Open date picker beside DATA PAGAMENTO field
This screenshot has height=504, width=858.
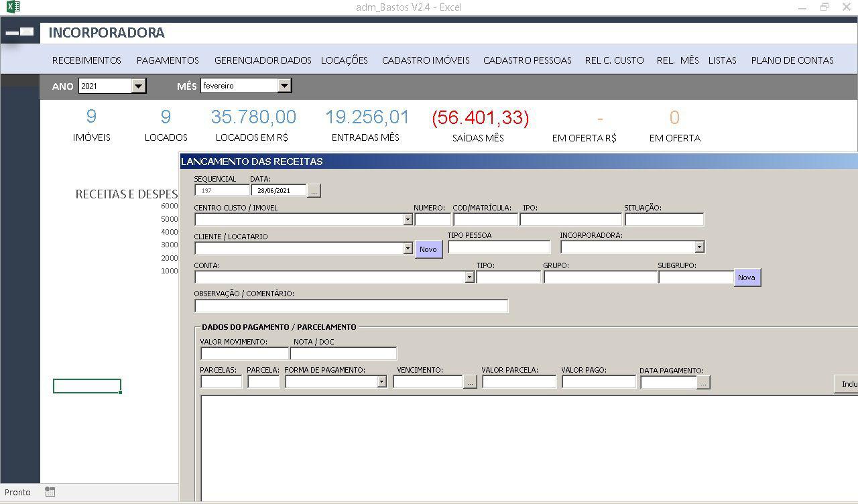pyautogui.click(x=702, y=383)
